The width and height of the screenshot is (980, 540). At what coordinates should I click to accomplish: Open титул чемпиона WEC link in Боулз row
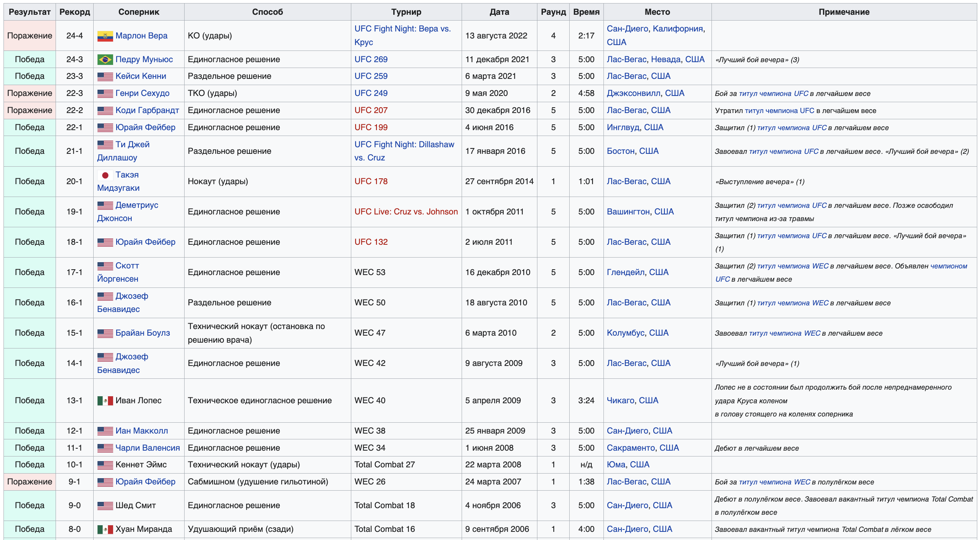[785, 333]
